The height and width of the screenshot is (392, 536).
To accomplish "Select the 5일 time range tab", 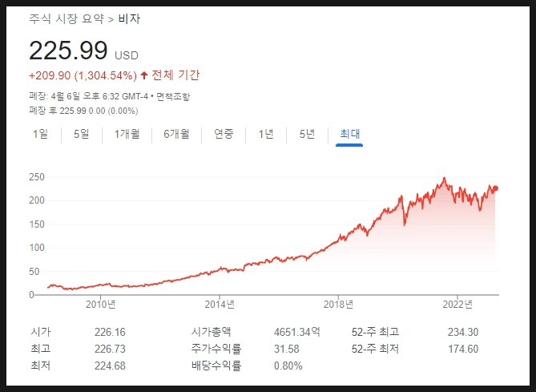I will pyautogui.click(x=82, y=134).
